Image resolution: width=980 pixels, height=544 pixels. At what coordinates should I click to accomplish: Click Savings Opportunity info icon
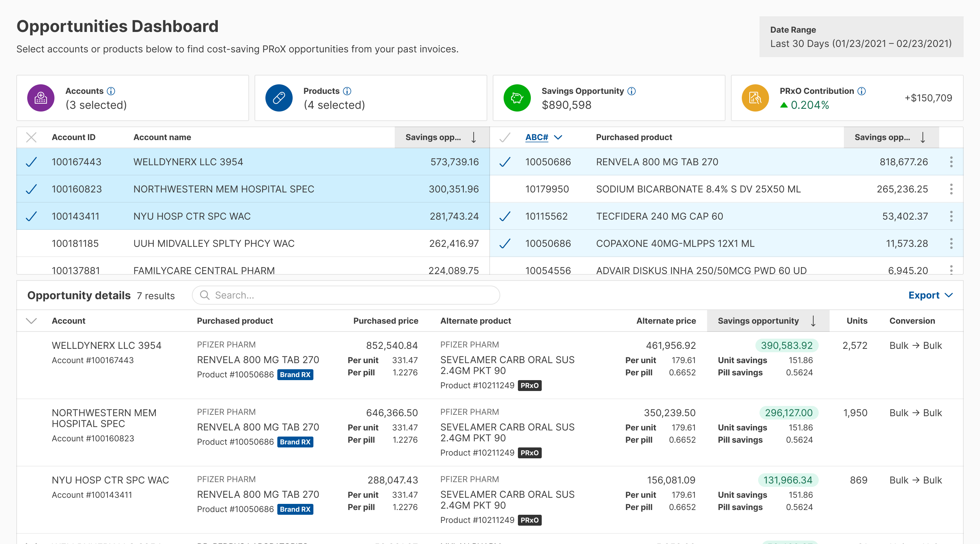tap(632, 91)
